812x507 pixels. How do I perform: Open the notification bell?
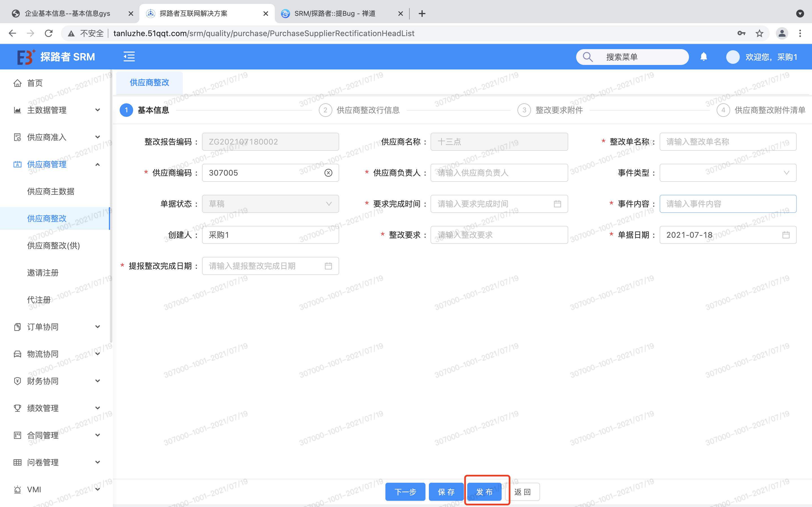703,57
